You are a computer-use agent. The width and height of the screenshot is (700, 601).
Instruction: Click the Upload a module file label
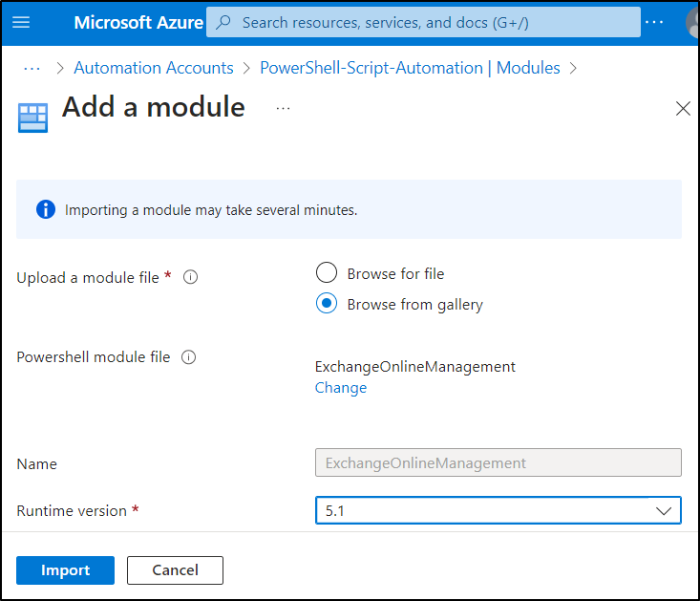(88, 278)
